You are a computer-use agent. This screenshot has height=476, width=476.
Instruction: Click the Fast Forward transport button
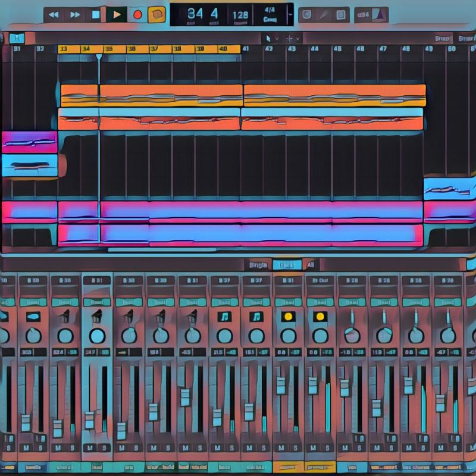75,15
